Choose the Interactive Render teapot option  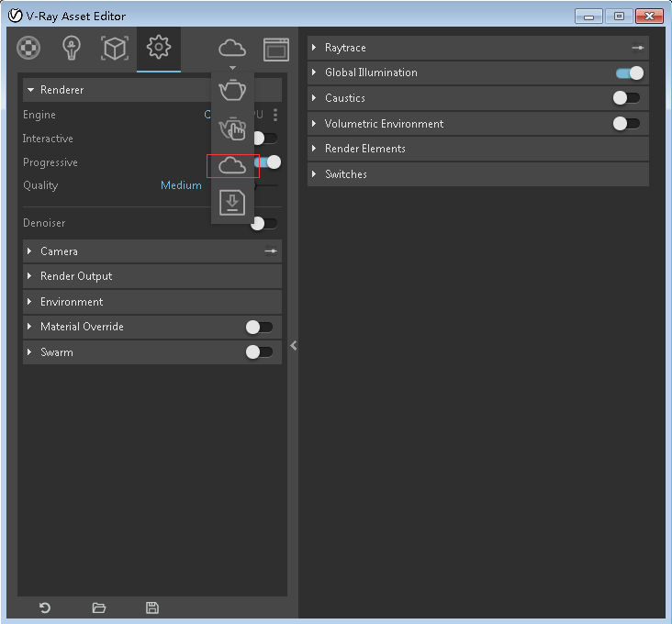point(232,128)
